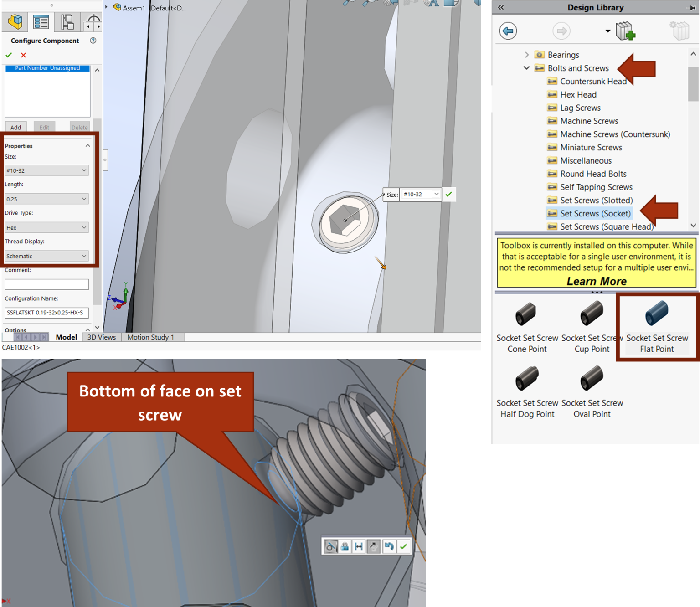The height and width of the screenshot is (607, 700).
Task: Toggle lock rotation in the mate toolbar
Action: coord(344,546)
